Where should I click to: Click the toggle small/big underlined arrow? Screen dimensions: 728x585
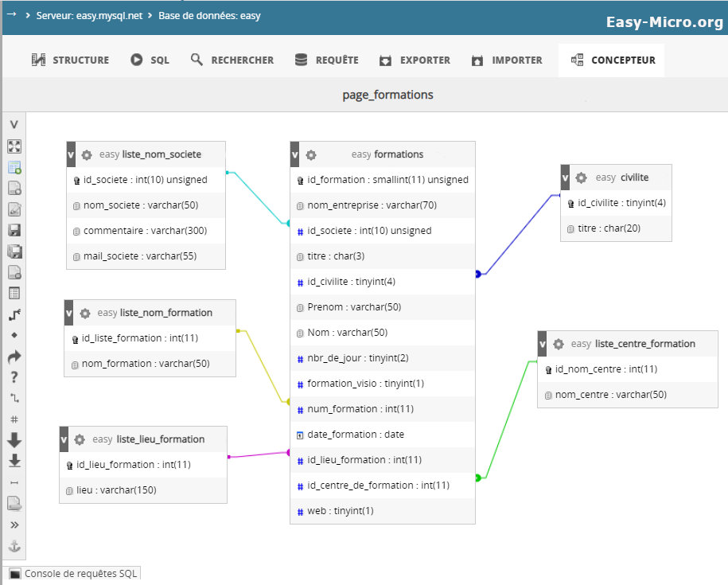14,461
